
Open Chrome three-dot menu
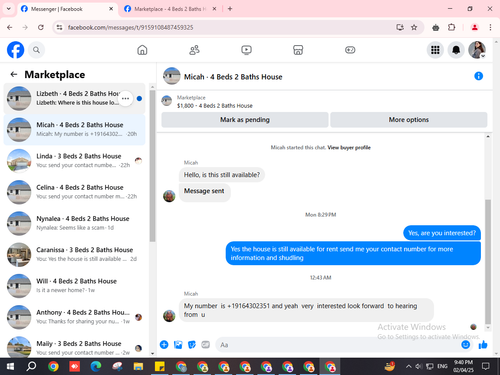pos(490,27)
